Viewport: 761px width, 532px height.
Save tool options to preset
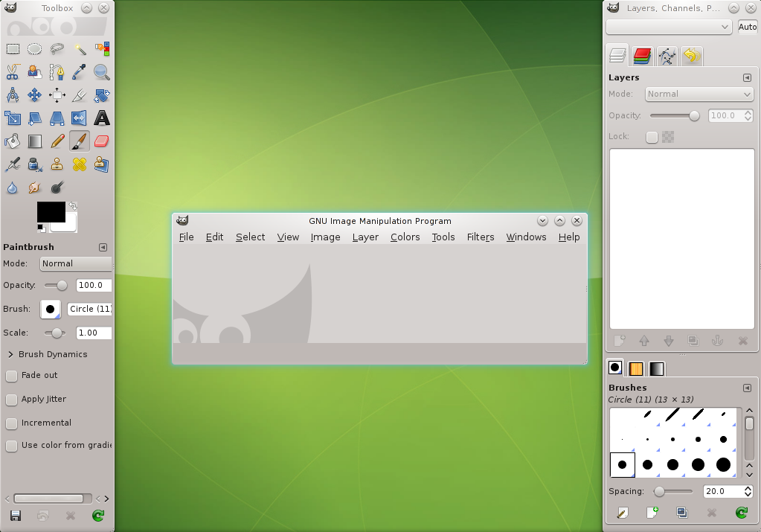click(16, 516)
